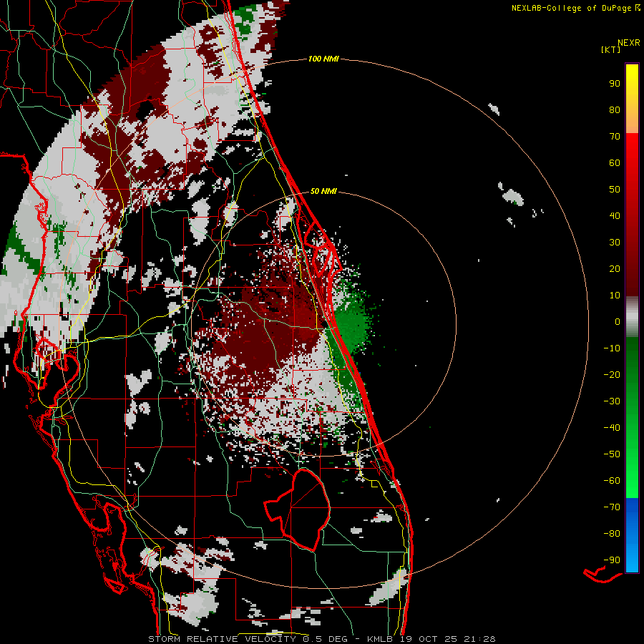Screen dimensions: 644x644
Task: Click the 100 NMI range ring label
Action: click(323, 59)
